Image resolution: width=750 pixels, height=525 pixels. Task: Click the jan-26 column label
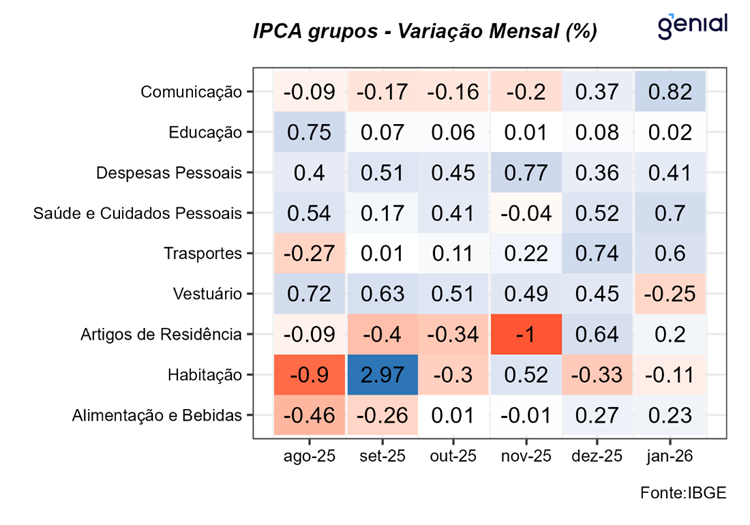pyautogui.click(x=669, y=456)
